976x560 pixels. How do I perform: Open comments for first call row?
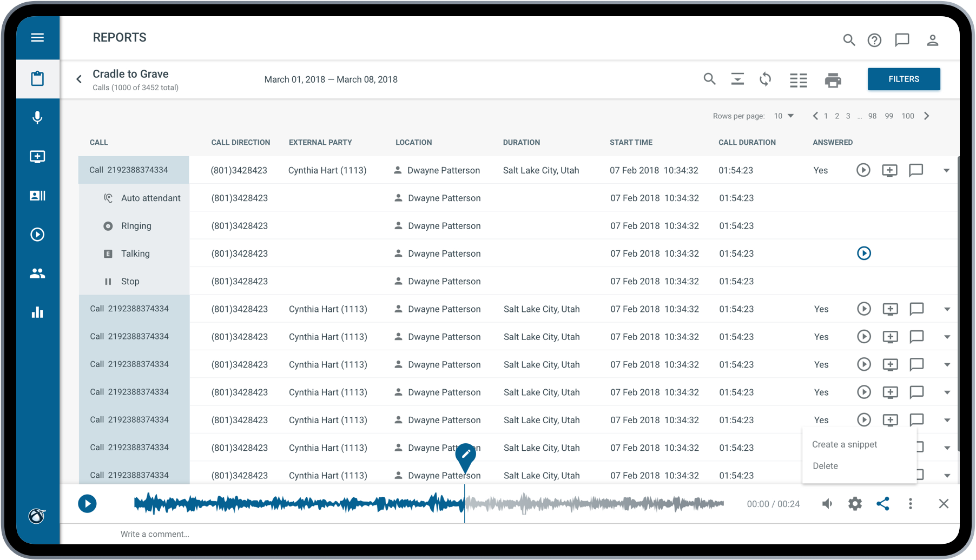915,170
